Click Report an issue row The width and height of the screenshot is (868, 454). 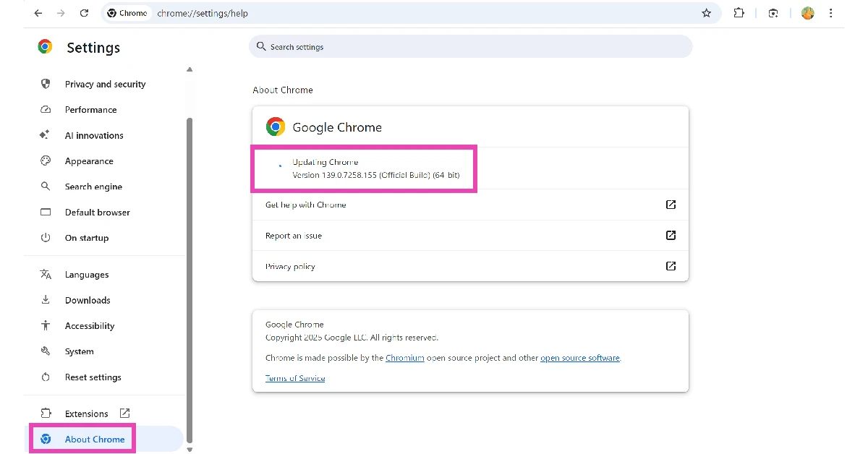coord(470,236)
